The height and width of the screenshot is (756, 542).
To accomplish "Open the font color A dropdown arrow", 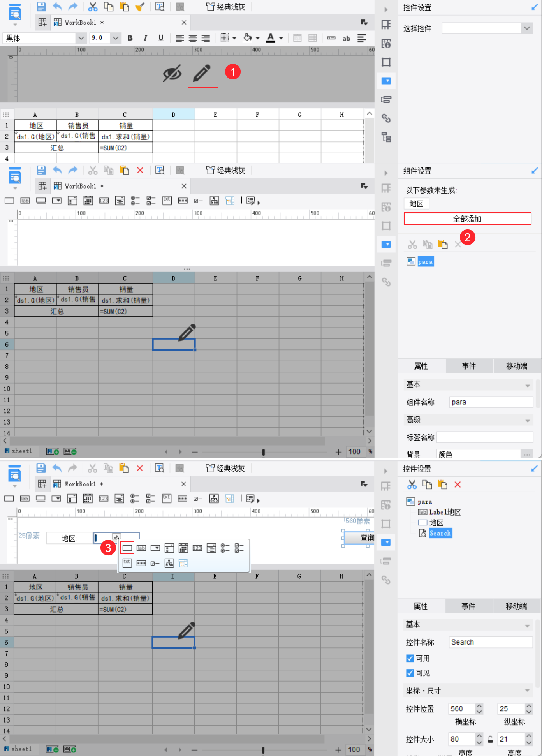I will pos(281,38).
